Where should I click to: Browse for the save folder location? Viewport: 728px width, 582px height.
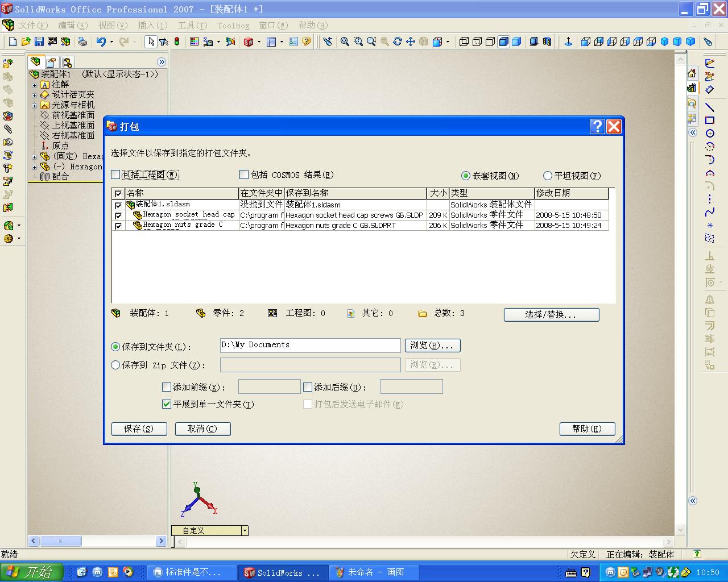pos(432,345)
